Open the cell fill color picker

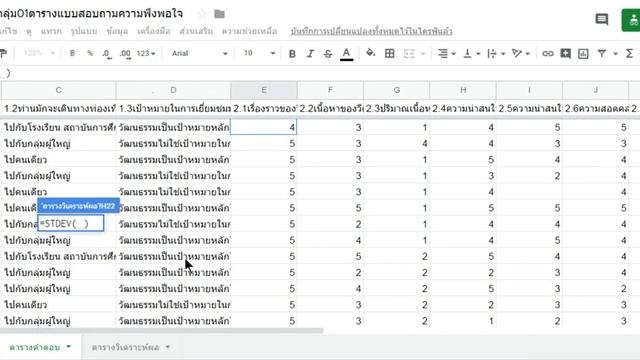coord(370,53)
